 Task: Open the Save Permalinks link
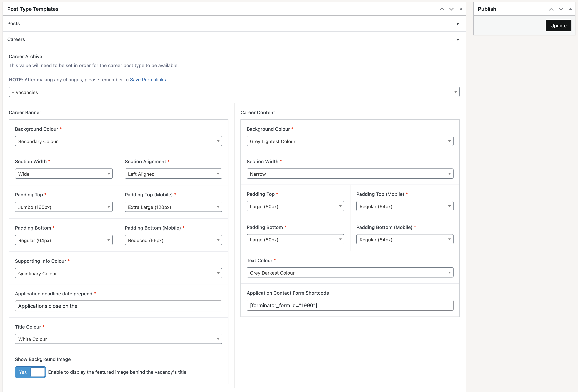[148, 79]
